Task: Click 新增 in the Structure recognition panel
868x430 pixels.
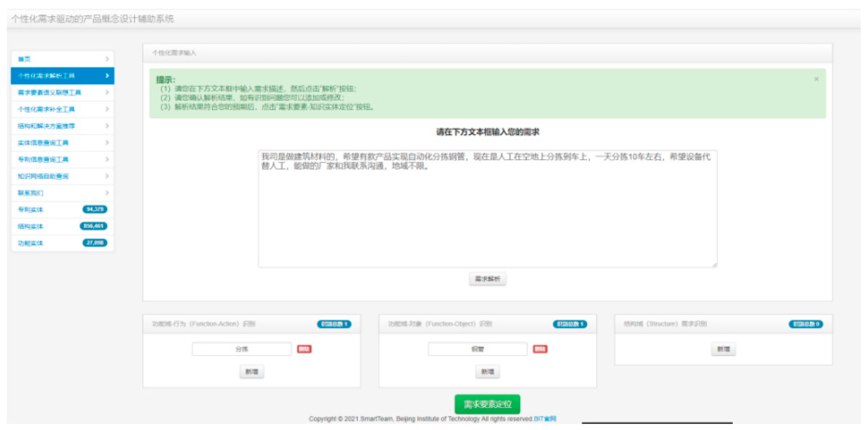Action: tap(723, 349)
